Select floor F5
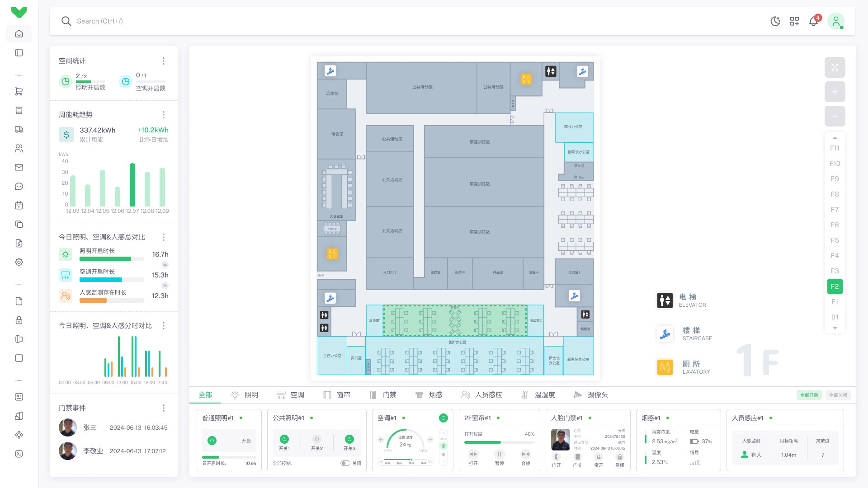 coord(835,240)
